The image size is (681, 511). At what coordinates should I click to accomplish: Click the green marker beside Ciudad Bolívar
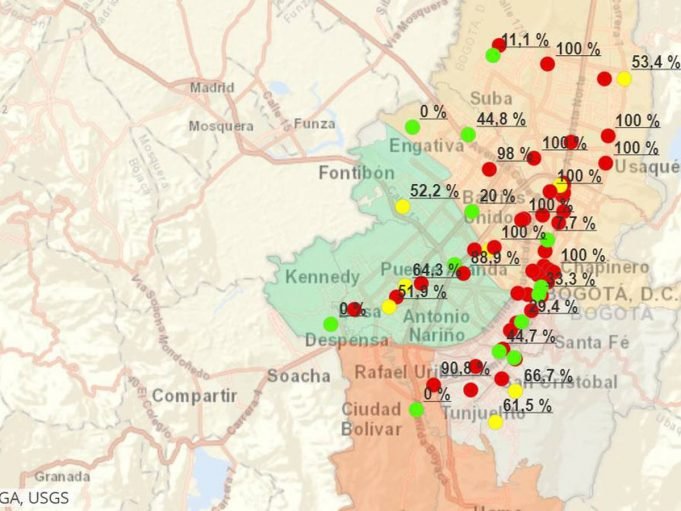[x=416, y=409]
